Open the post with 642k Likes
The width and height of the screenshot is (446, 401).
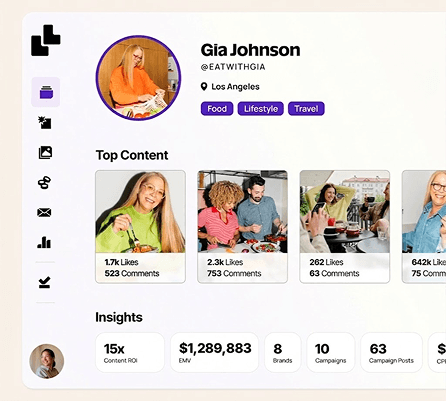pyautogui.click(x=424, y=227)
